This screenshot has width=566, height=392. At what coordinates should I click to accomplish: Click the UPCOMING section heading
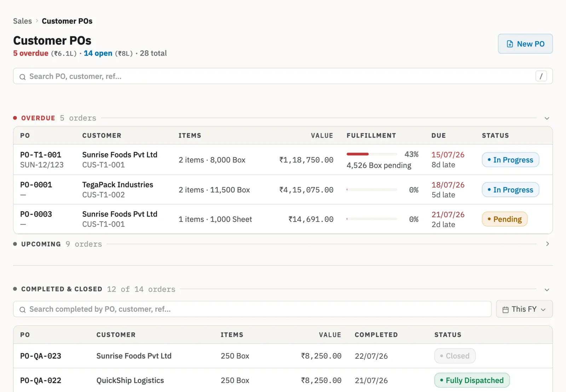pos(41,244)
